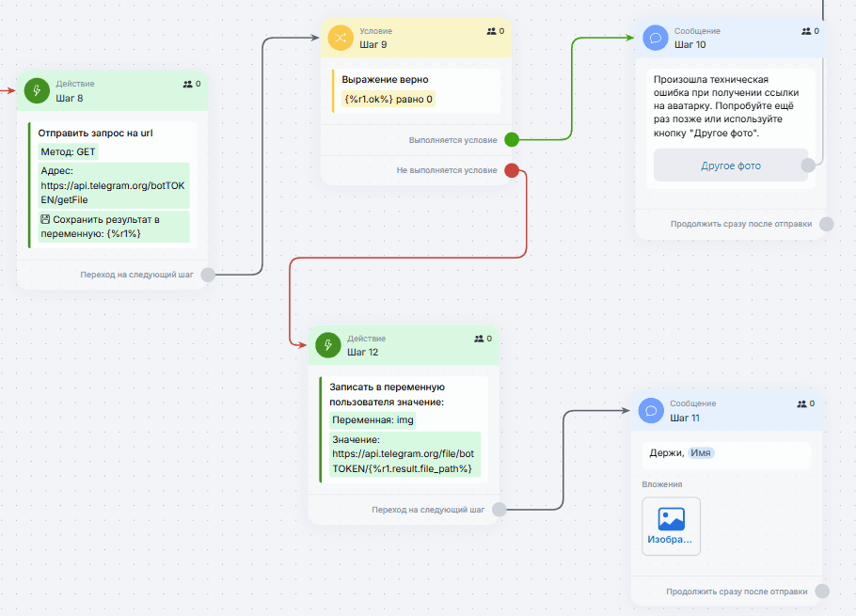Select the "Метод: GET" field in Шаг 8
The width and height of the screenshot is (856, 616).
[69, 151]
